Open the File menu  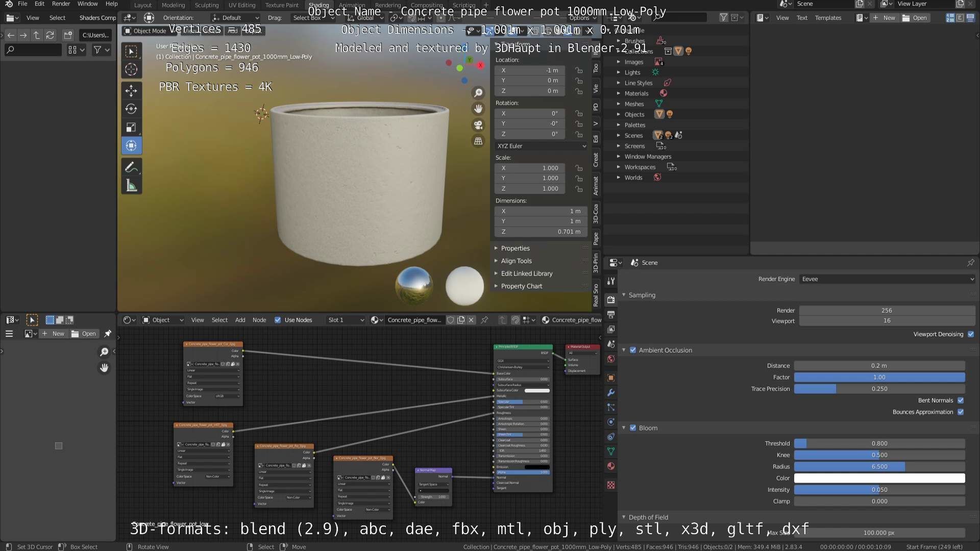(x=22, y=4)
